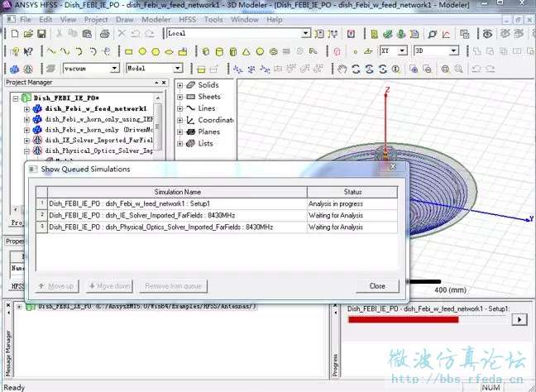This screenshot has width=536, height=392.
Task: Collapse the Dish_FEBI_IE_PO project node
Action: coord(16,98)
